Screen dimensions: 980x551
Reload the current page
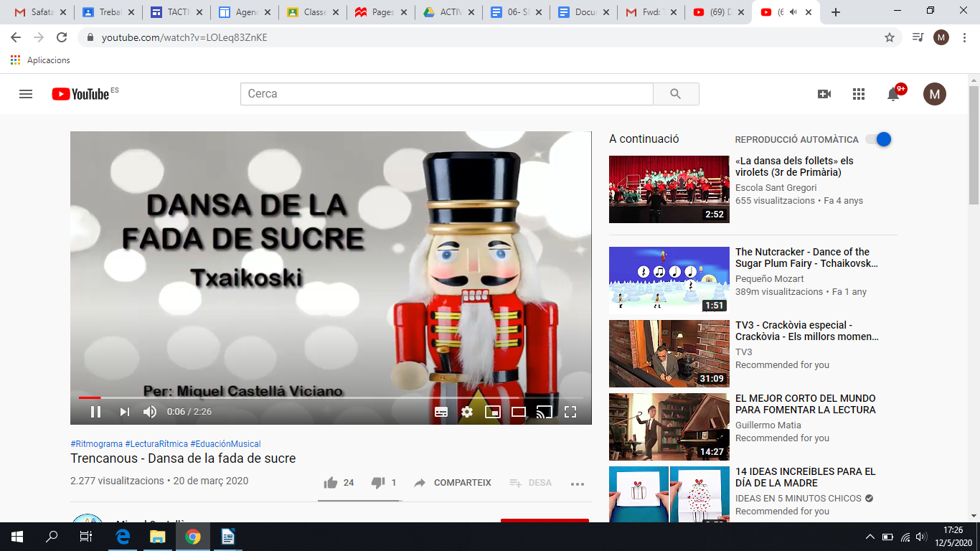tap(62, 37)
